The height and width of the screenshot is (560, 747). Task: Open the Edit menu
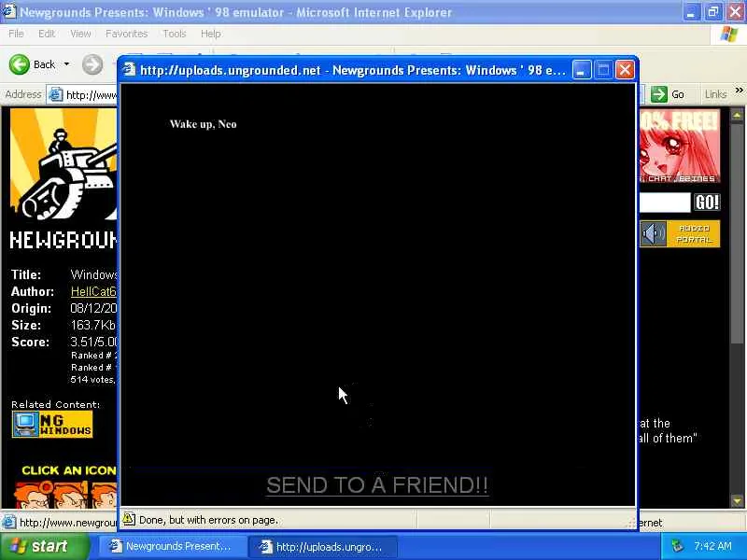(46, 34)
